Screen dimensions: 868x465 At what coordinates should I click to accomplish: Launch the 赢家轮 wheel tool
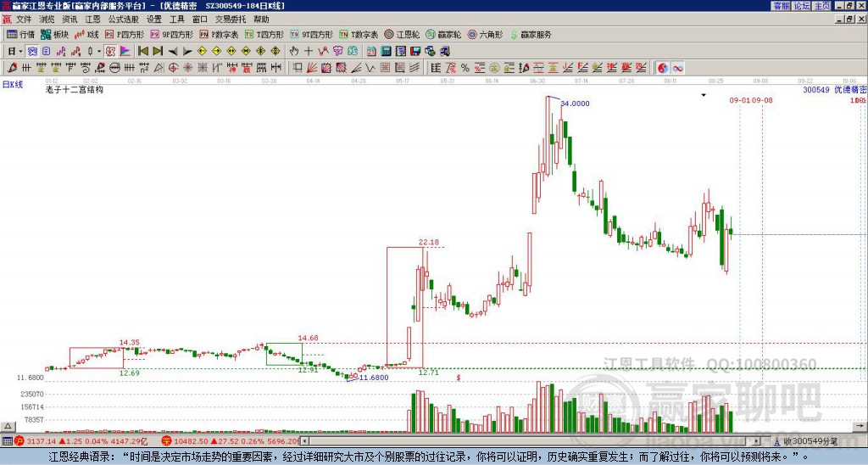444,34
